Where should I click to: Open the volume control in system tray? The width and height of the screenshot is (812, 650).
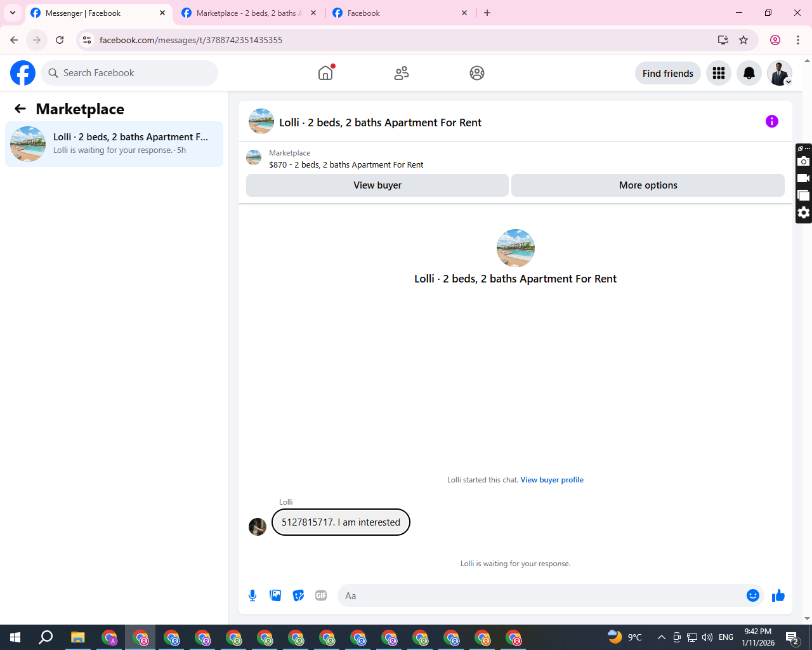click(x=707, y=637)
